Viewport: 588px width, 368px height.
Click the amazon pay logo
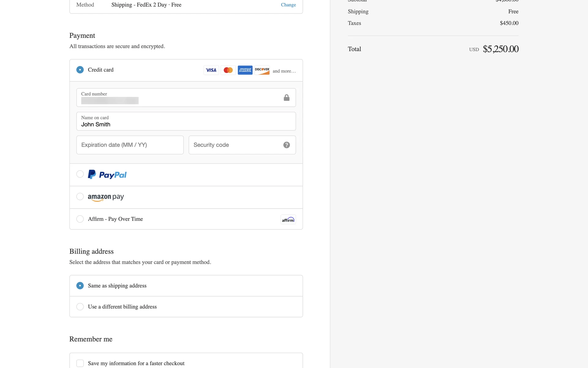(106, 197)
